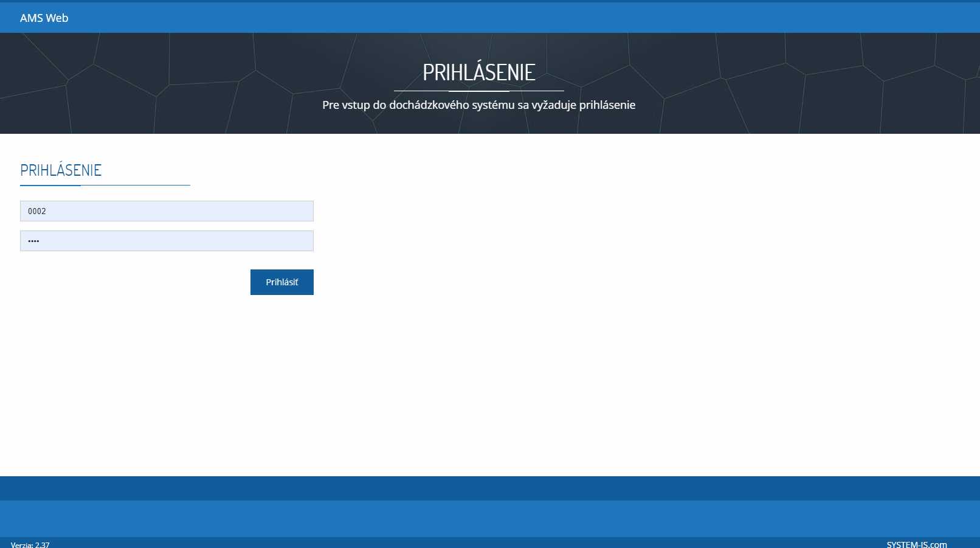Click the PRIHLÁSENIE banner title

[x=480, y=72]
